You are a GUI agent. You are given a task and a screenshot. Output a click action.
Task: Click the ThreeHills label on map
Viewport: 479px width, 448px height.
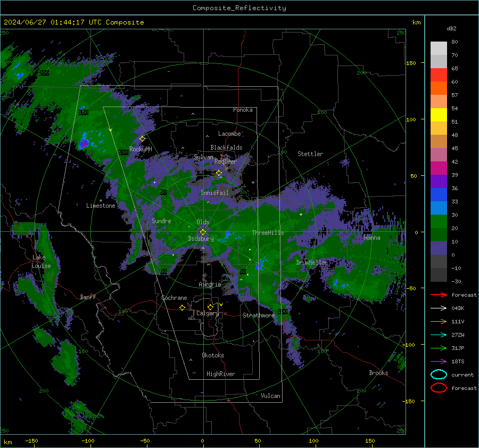(x=268, y=233)
